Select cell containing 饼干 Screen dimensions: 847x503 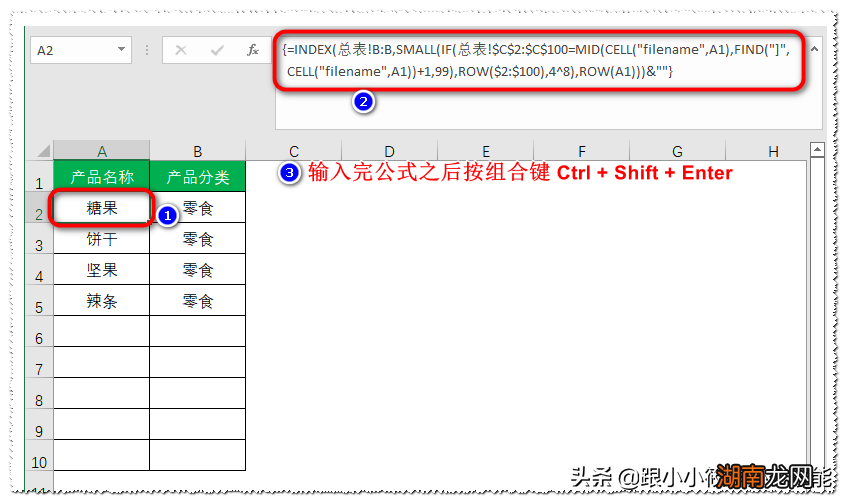point(102,238)
